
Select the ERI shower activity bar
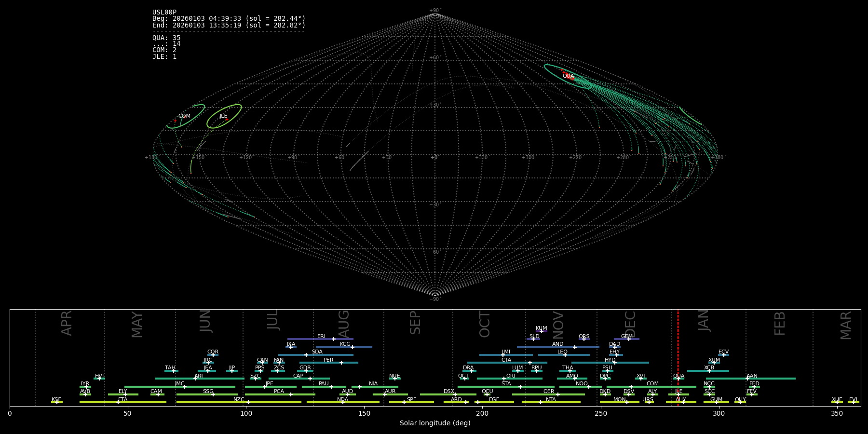(x=309, y=339)
